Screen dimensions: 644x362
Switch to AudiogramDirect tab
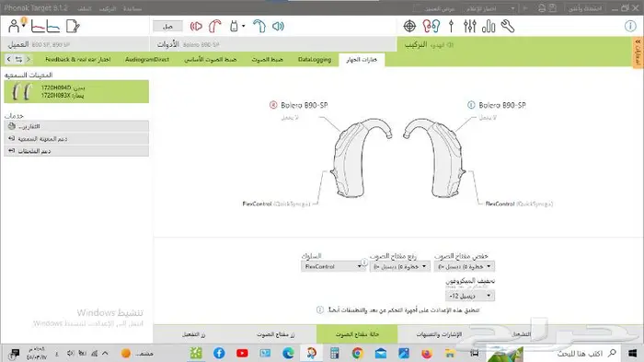pos(147,59)
